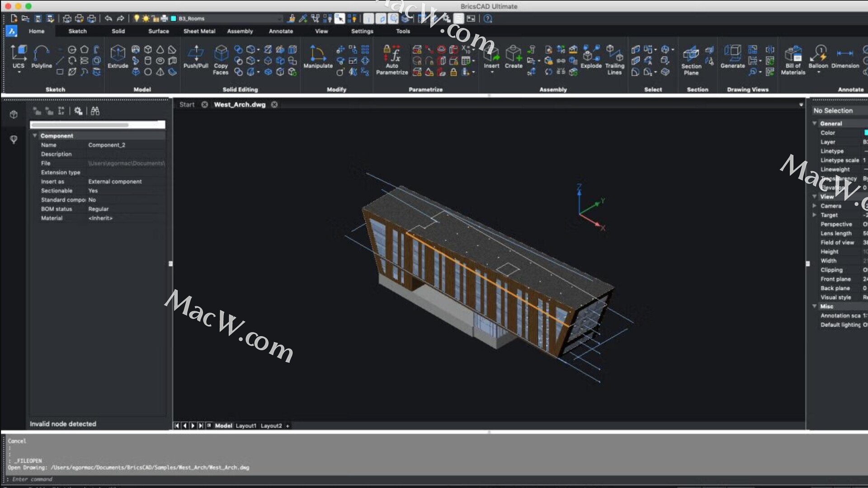Toggle the layer freeze sun icon
The image size is (868, 488).
[146, 19]
